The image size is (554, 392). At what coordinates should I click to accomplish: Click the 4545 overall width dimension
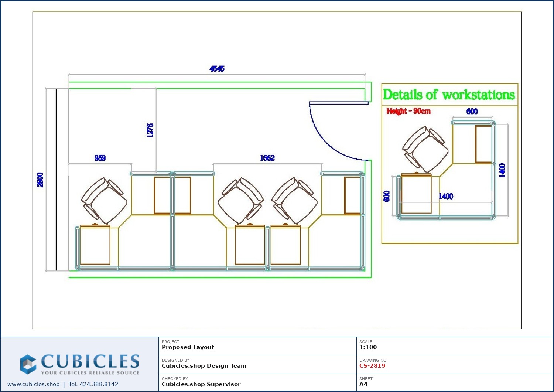tap(217, 69)
